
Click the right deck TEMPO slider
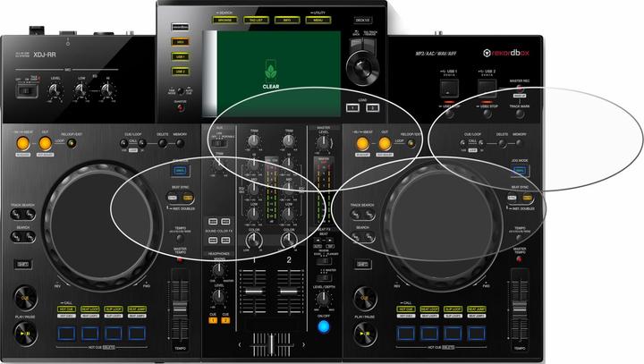tap(519, 308)
